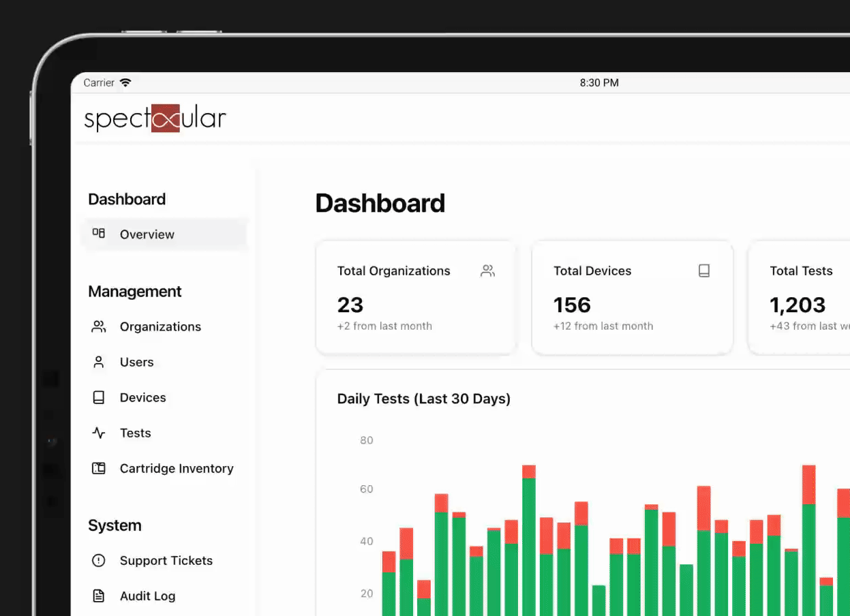
Task: Click the people icon on Total Organizations card
Action: coord(487,271)
